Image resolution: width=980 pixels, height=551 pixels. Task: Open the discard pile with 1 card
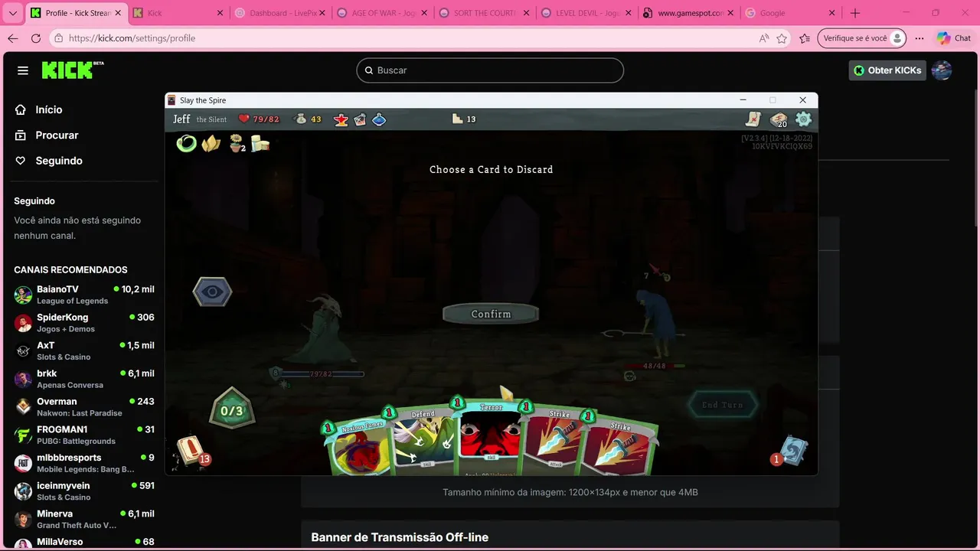[x=792, y=451]
